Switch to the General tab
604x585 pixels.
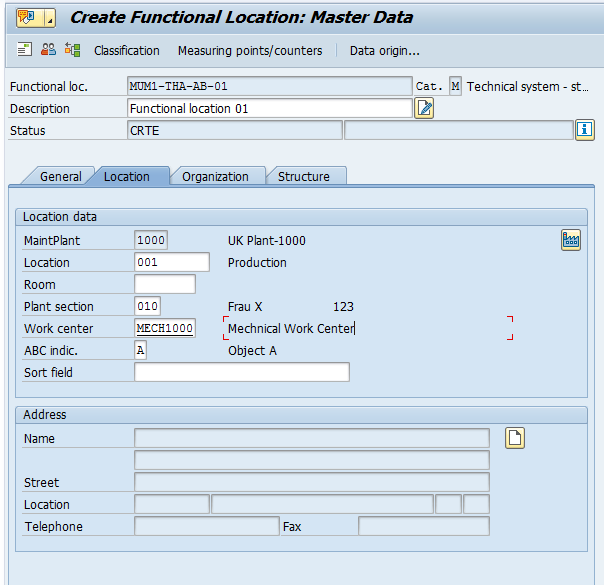[x=60, y=177]
